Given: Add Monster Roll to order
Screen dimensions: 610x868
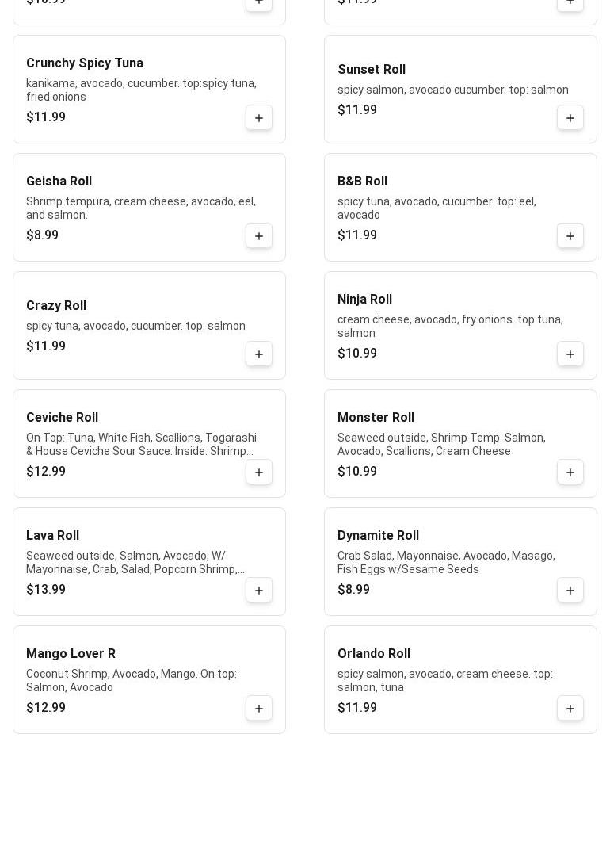Looking at the screenshot, I should coord(570,472).
